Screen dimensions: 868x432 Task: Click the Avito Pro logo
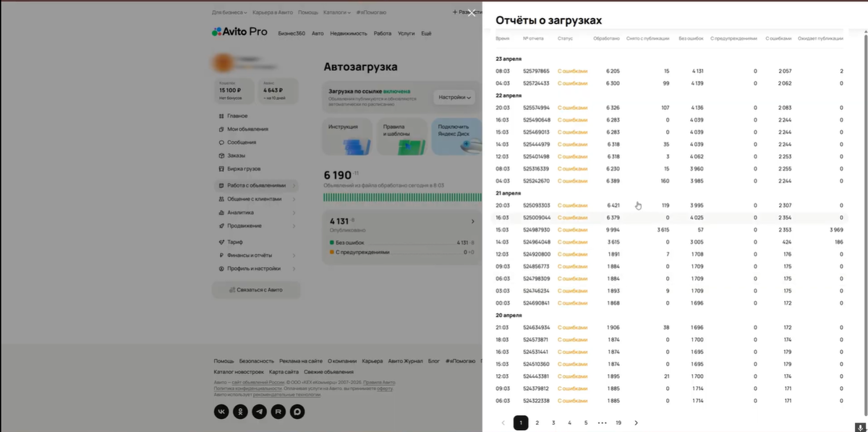[239, 32]
